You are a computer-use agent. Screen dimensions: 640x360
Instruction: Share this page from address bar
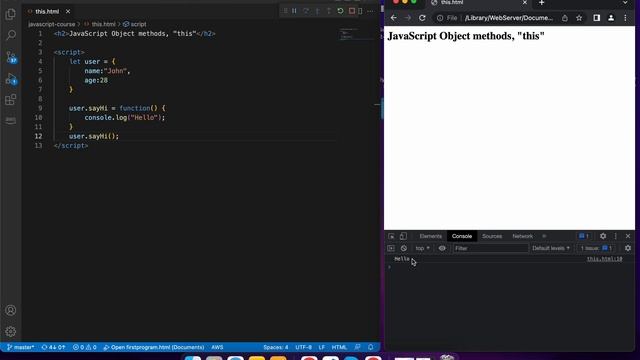[x=564, y=18]
